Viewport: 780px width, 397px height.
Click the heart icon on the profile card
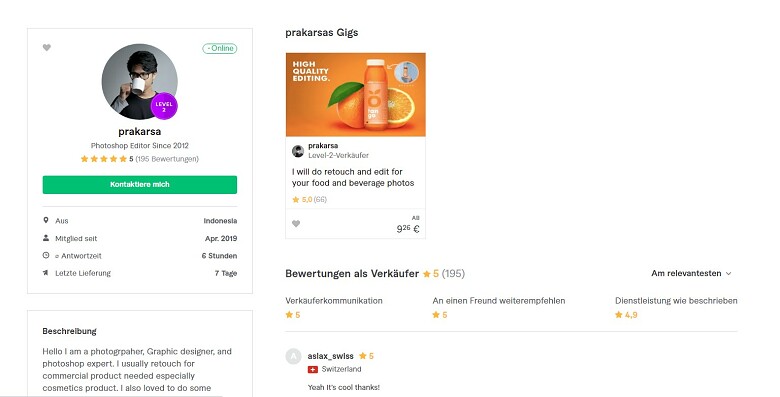[x=47, y=48]
